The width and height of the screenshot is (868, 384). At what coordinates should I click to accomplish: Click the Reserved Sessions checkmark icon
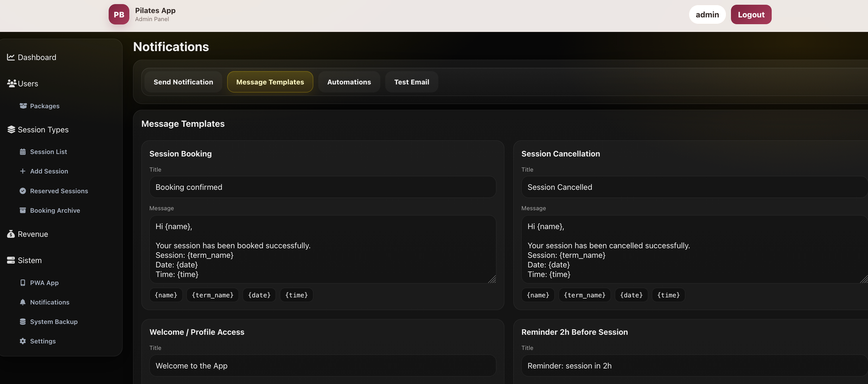click(23, 191)
